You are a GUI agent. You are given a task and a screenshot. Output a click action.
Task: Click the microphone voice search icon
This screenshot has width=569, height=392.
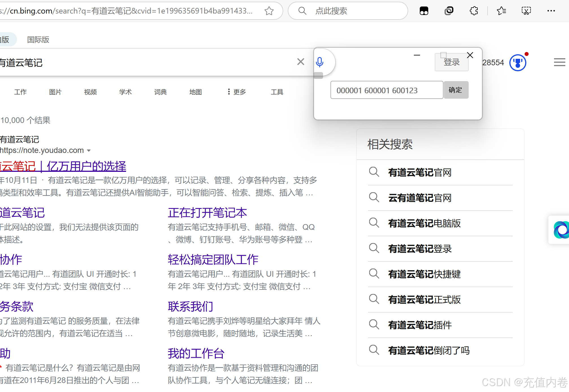(320, 62)
